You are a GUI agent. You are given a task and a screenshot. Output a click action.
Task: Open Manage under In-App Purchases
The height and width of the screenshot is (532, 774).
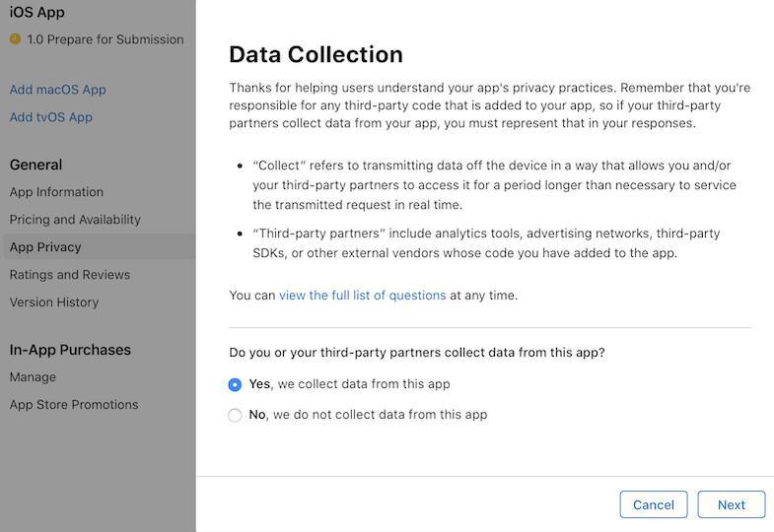(33, 377)
